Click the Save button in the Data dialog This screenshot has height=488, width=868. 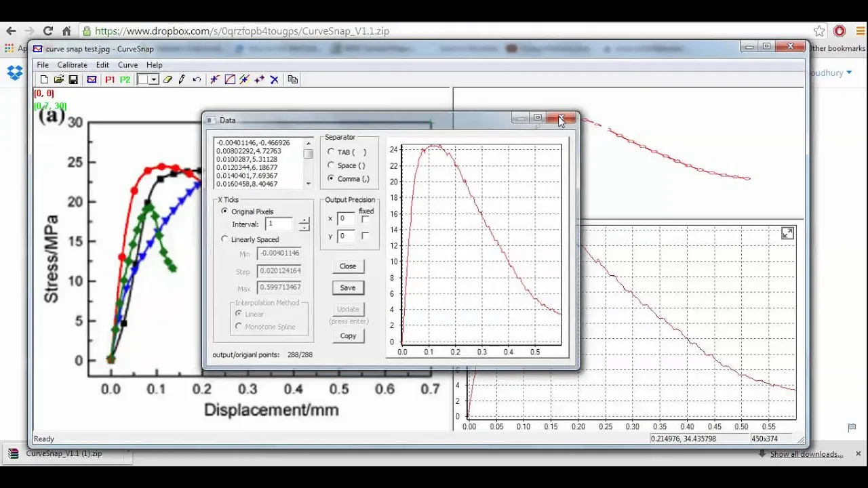(348, 287)
